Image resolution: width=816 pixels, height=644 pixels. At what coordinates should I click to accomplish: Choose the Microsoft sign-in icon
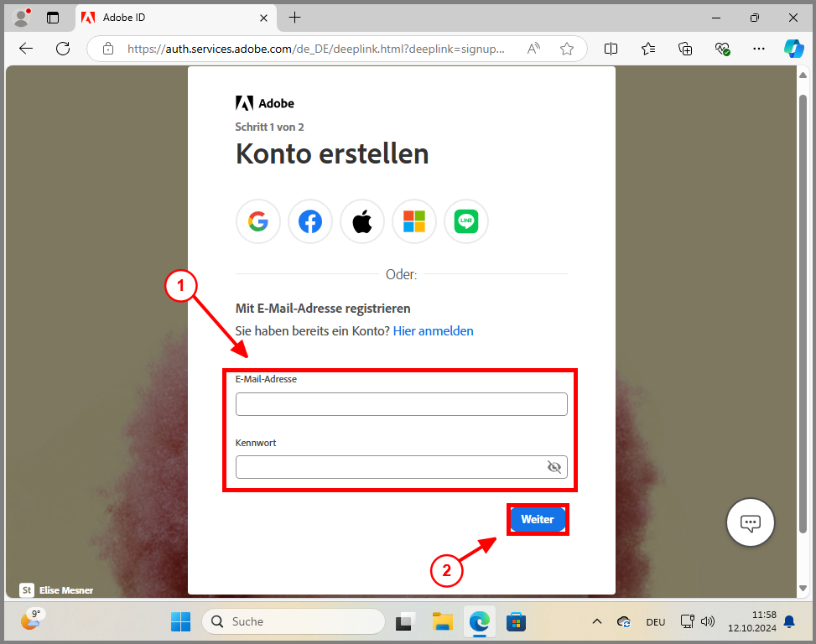click(x=413, y=221)
